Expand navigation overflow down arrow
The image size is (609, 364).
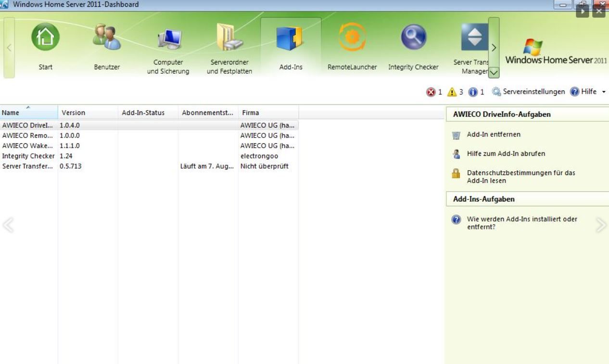[494, 73]
